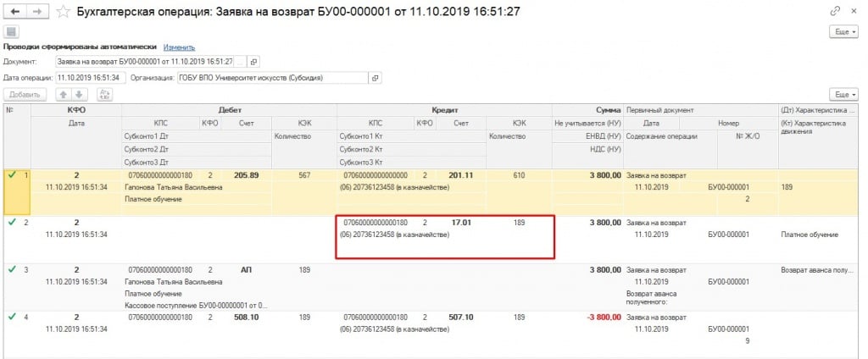Viewport: 868px width, 359px height.
Task: Click the Дебет column group header
Action: tap(229, 110)
